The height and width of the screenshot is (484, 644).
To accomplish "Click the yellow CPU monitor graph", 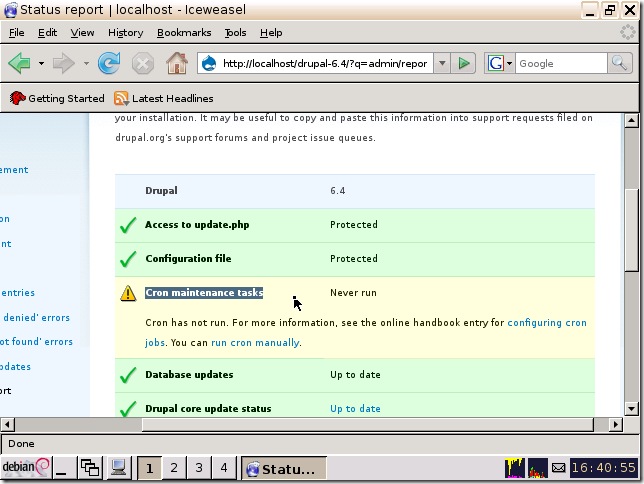I will [515, 468].
